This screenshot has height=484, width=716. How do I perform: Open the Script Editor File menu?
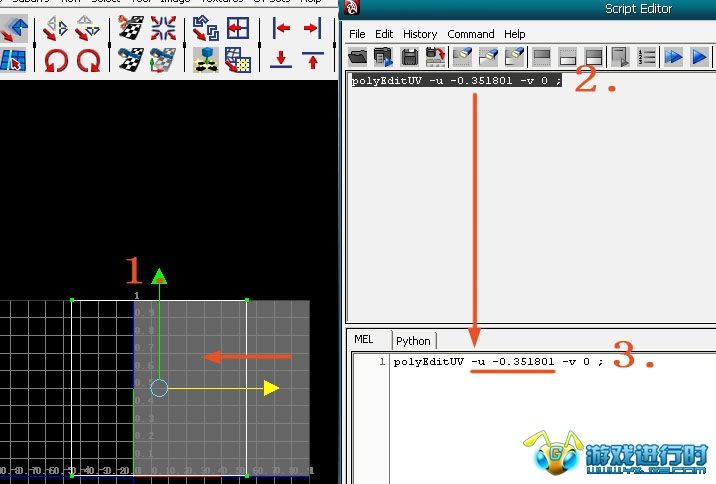coord(357,34)
